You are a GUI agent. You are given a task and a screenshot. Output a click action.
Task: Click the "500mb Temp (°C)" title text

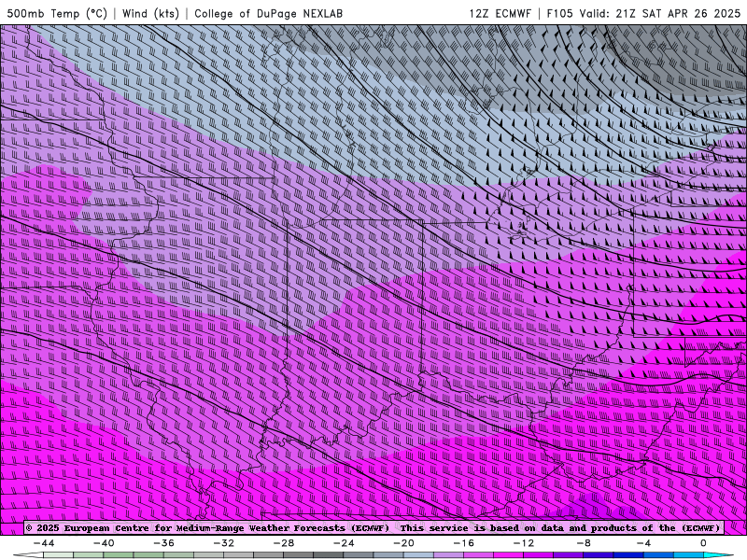click(57, 13)
